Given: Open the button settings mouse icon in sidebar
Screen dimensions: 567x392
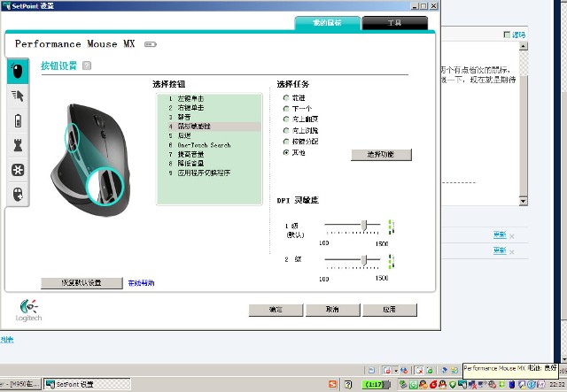Looking at the screenshot, I should (x=18, y=71).
